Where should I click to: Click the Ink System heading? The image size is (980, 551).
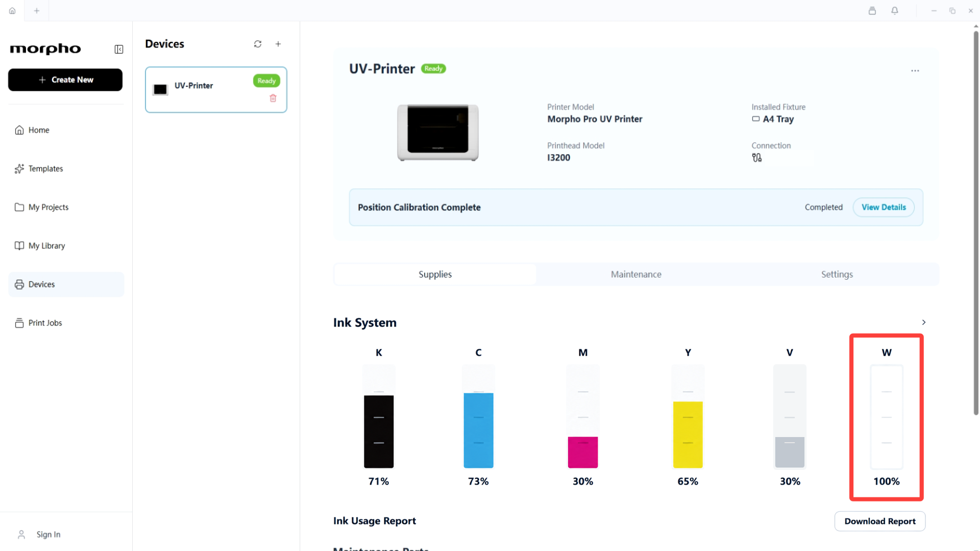(x=365, y=322)
